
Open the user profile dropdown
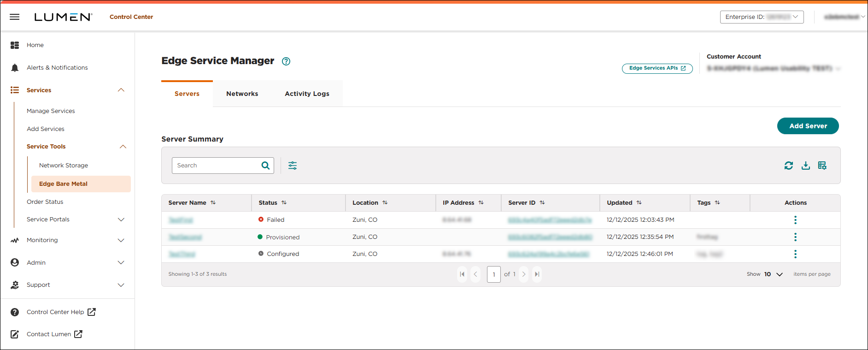845,17
